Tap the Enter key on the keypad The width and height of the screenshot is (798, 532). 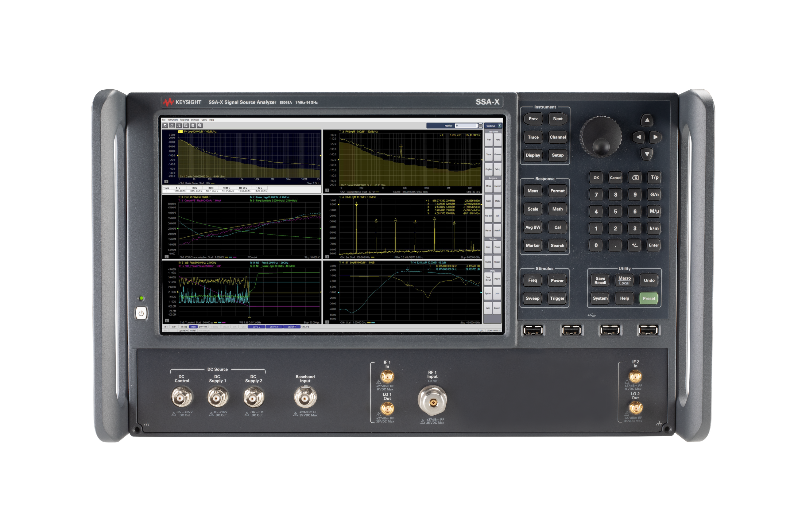(654, 245)
